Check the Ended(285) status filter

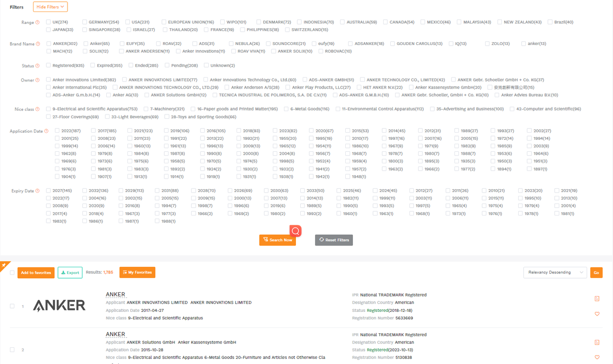[x=131, y=65]
